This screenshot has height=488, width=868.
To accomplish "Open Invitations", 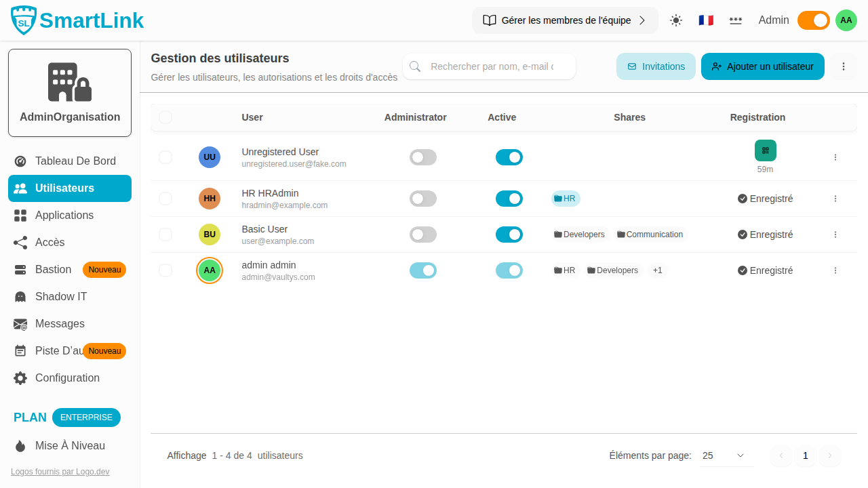I will 656,66.
